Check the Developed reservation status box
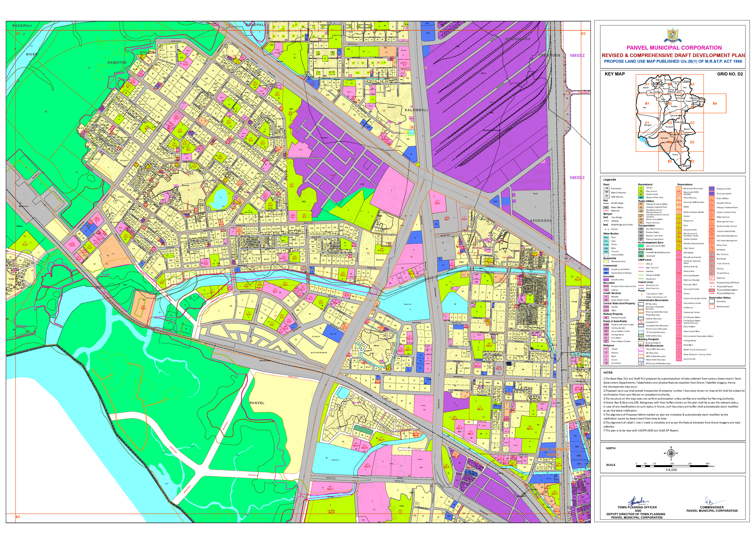Viewport: 756px width, 544px height. [x=712, y=301]
